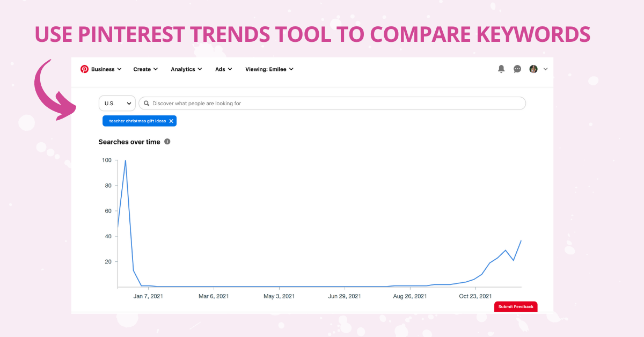The image size is (644, 337).
Task: Click the info icon beside Searches over time
Action: point(167,142)
